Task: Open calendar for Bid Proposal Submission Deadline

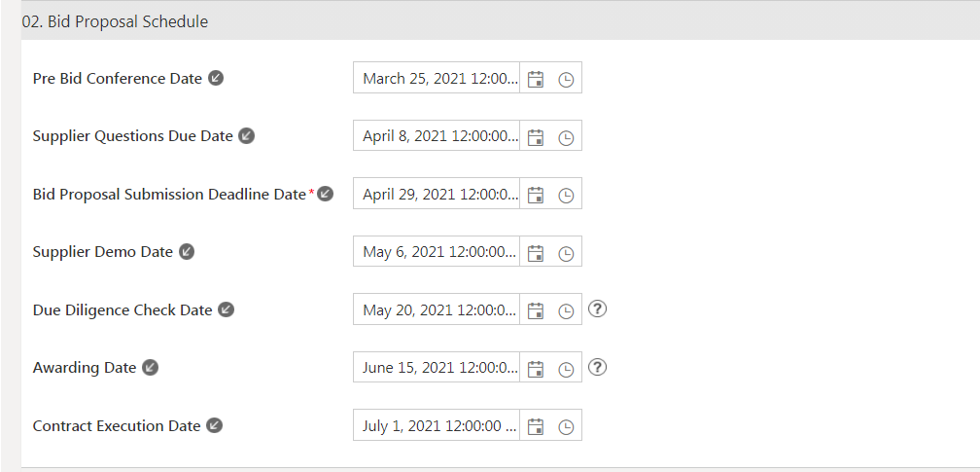Action: coord(535,196)
